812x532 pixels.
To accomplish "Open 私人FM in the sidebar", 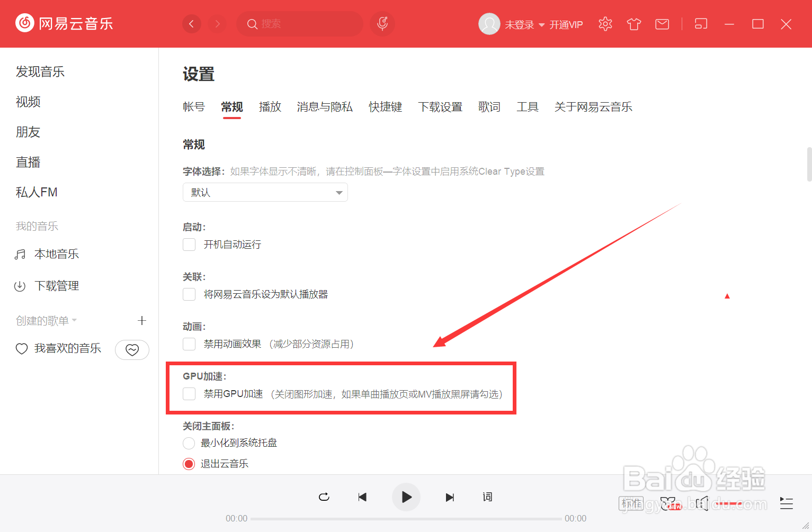I will [37, 193].
